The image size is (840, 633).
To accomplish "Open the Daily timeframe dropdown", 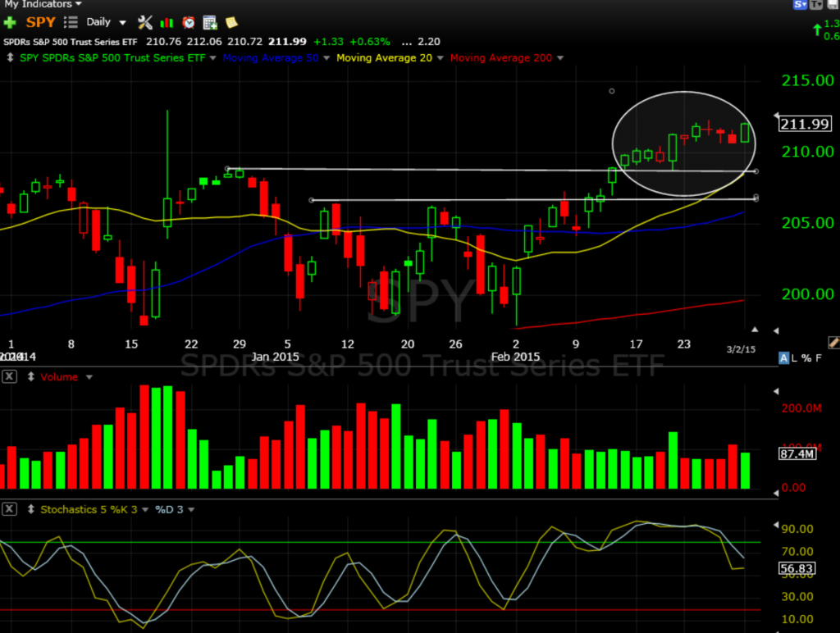I will pyautogui.click(x=106, y=22).
